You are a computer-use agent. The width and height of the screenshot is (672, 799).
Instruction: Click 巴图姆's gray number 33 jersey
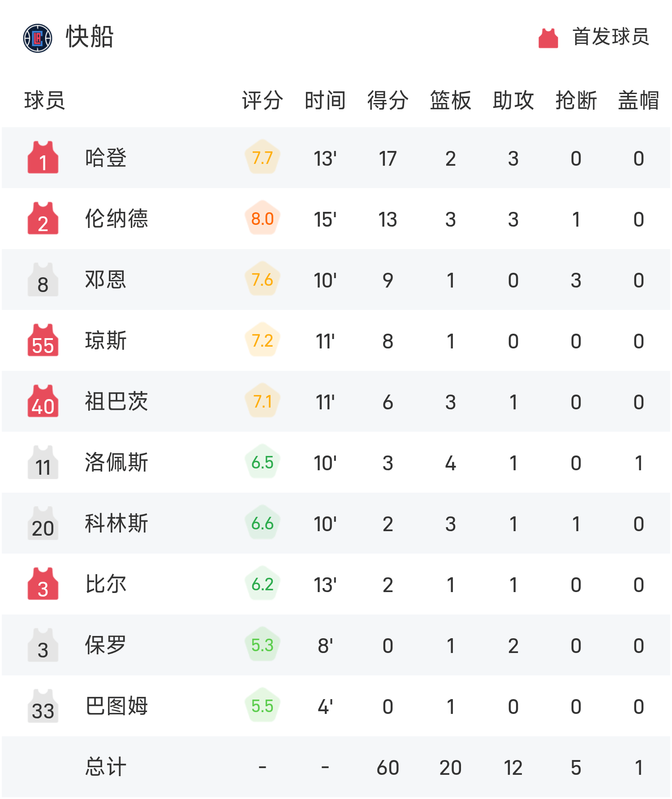click(x=43, y=706)
